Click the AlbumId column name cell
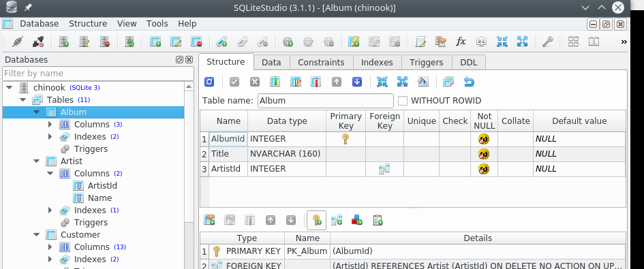This screenshot has width=644, height=269. point(228,139)
